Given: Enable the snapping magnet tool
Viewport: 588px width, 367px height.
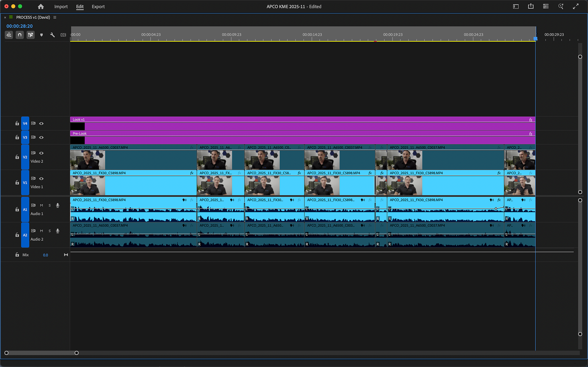Looking at the screenshot, I should click(x=19, y=35).
